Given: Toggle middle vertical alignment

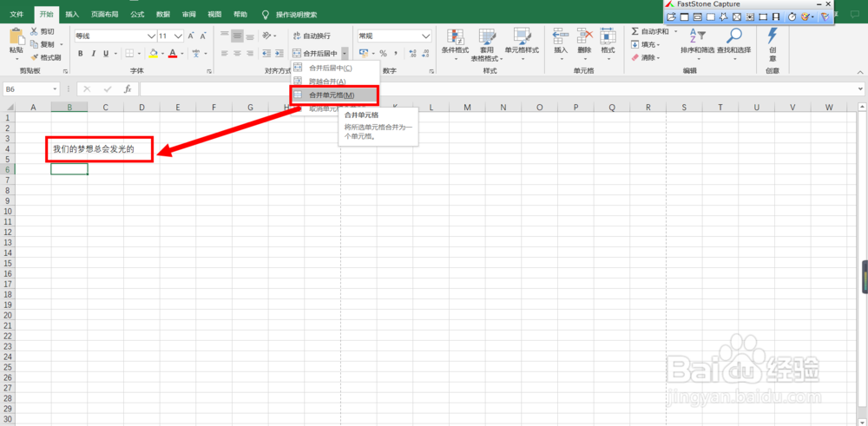Looking at the screenshot, I should click(237, 36).
